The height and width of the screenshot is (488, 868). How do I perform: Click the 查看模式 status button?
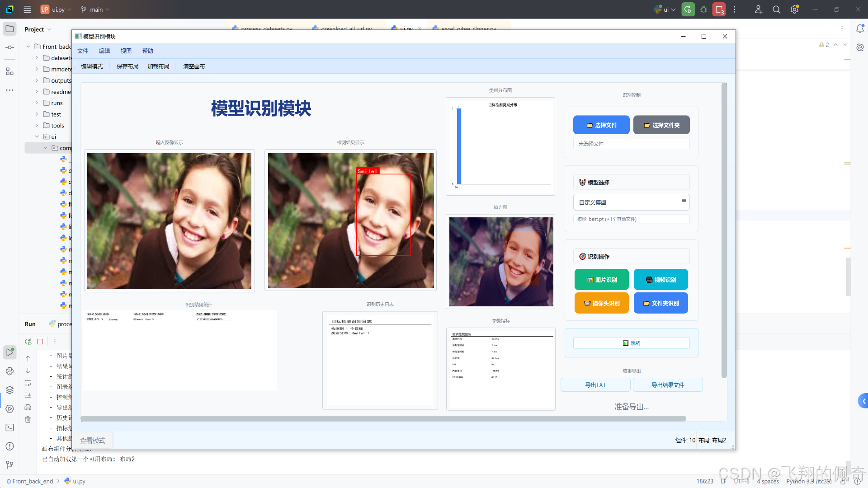pos(93,440)
